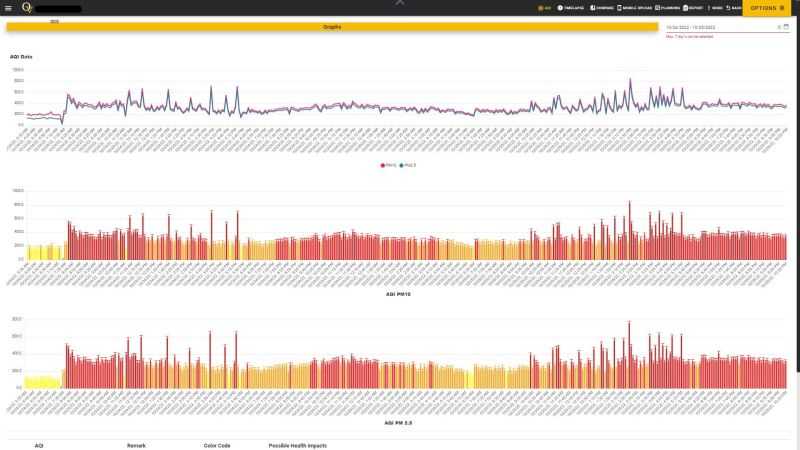This screenshot has width=800, height=450.
Task: Open the AQI section in navbar
Action: [x=544, y=8]
